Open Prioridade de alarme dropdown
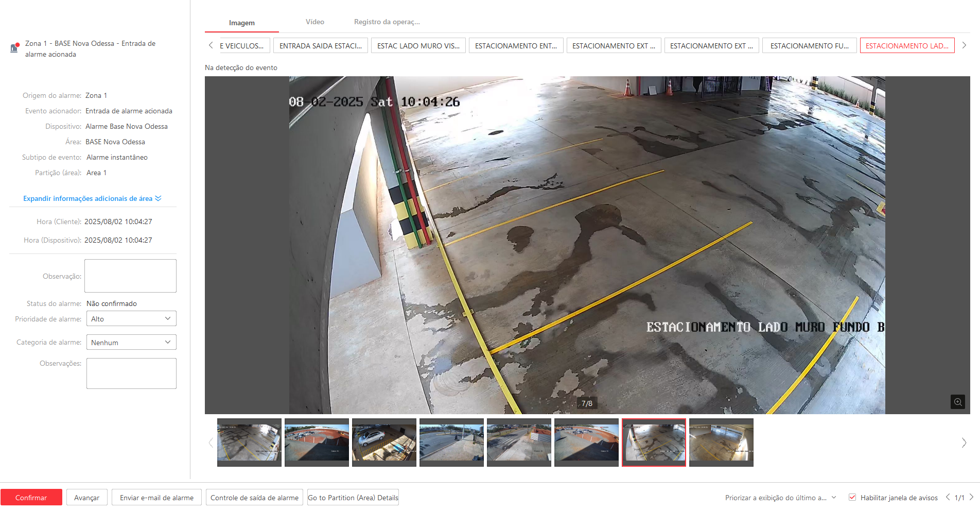 coord(131,319)
